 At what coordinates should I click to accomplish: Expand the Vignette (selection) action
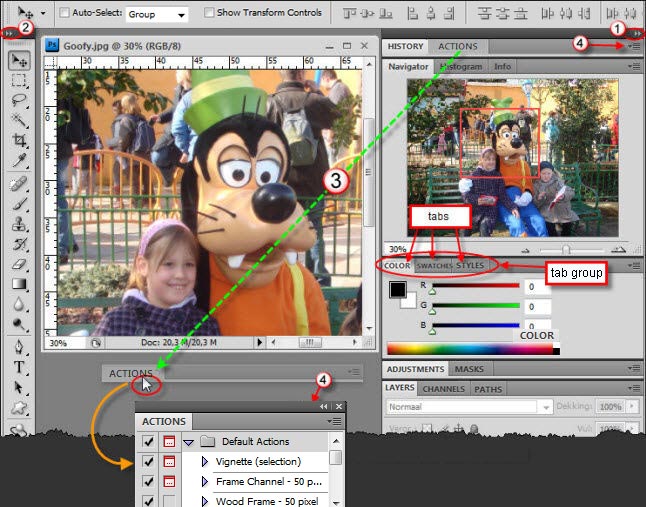[205, 462]
